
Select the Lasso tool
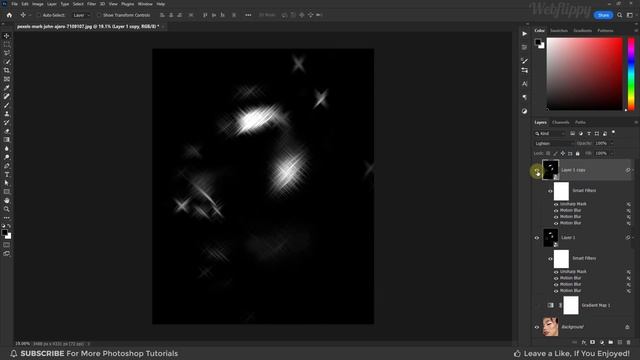pos(7,53)
